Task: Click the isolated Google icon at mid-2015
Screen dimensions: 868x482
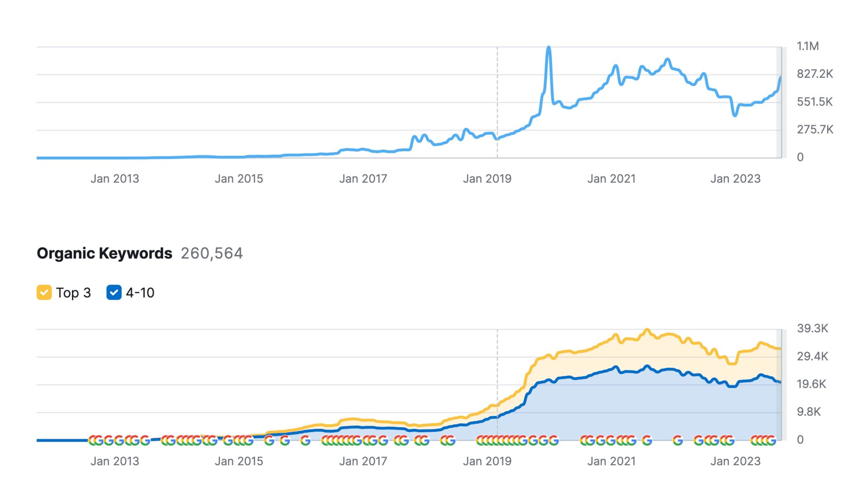Action: tap(269, 440)
